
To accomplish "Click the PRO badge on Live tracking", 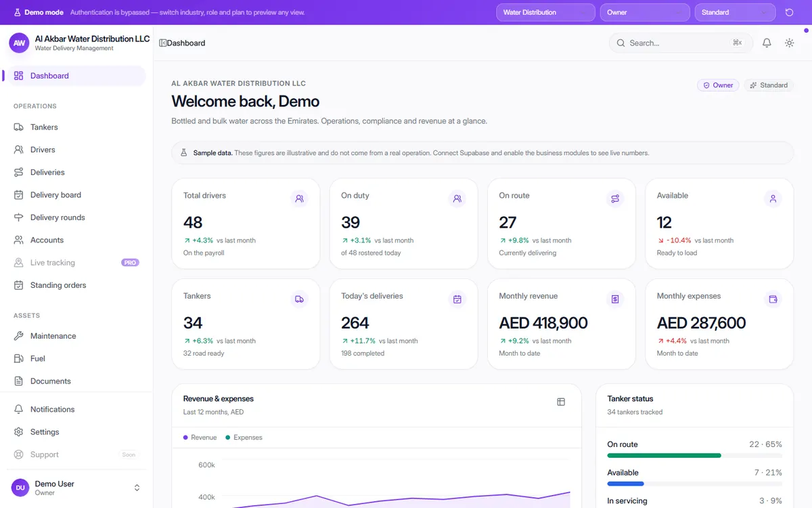I will [130, 263].
